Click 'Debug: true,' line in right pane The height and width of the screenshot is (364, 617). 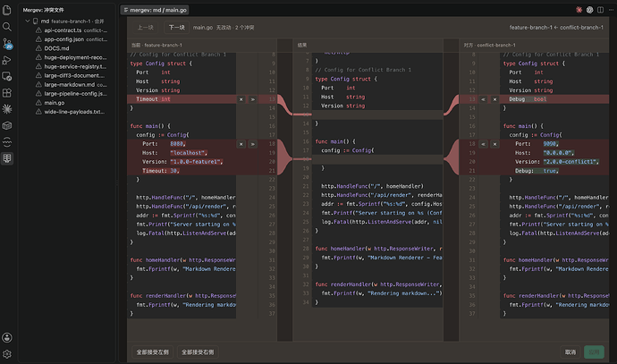tap(537, 171)
